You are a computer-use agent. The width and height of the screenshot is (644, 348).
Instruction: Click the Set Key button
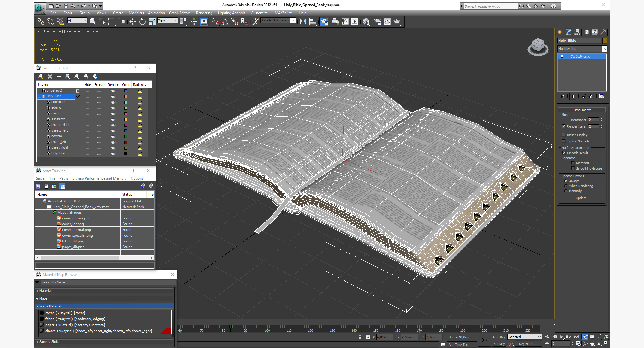(499, 344)
